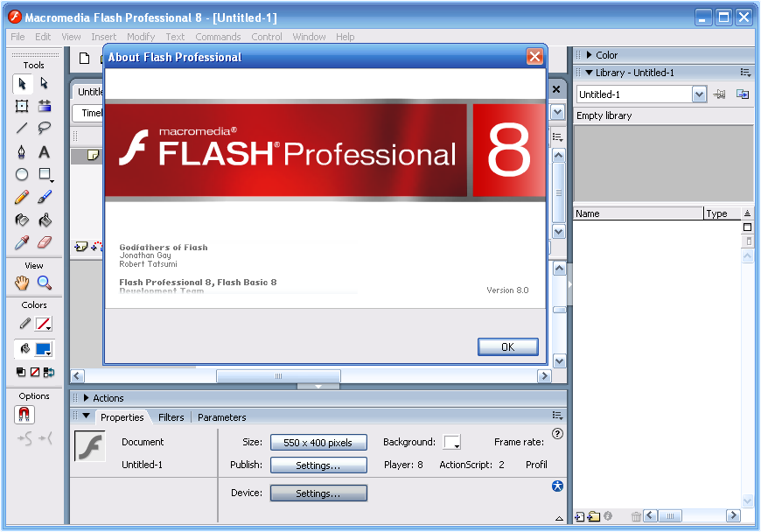Select the Oval tool
Viewport: 761px width, 532px height.
point(22,174)
